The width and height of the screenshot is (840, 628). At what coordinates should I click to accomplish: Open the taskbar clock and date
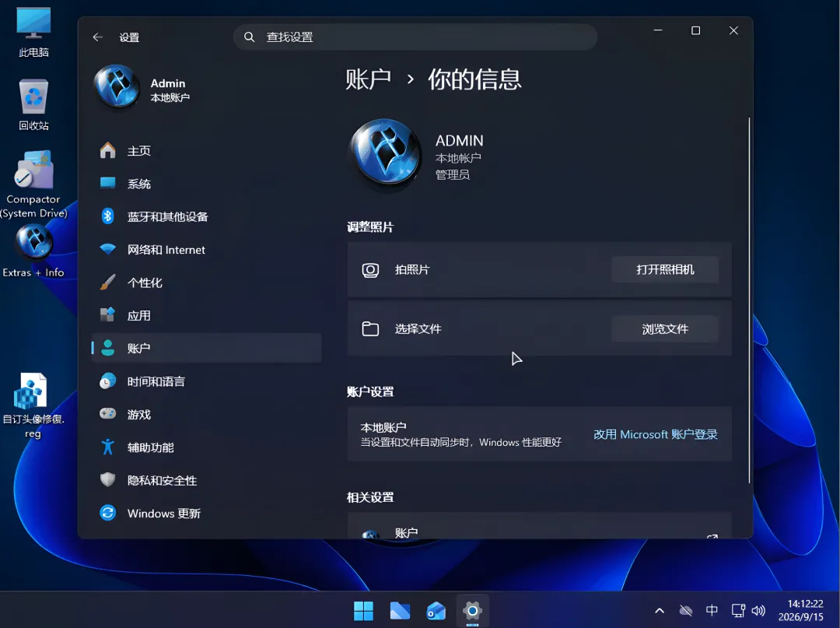801,610
